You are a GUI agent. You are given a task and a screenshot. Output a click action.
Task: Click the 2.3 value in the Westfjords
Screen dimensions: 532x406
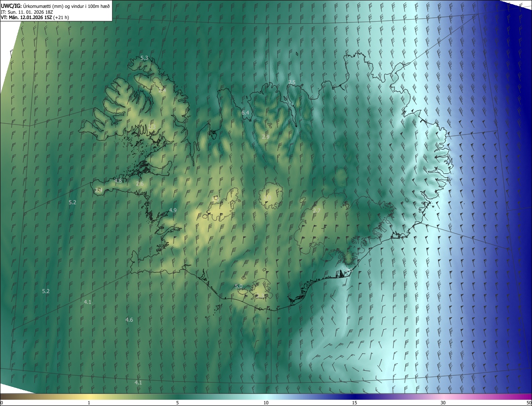pyautogui.click(x=152, y=126)
